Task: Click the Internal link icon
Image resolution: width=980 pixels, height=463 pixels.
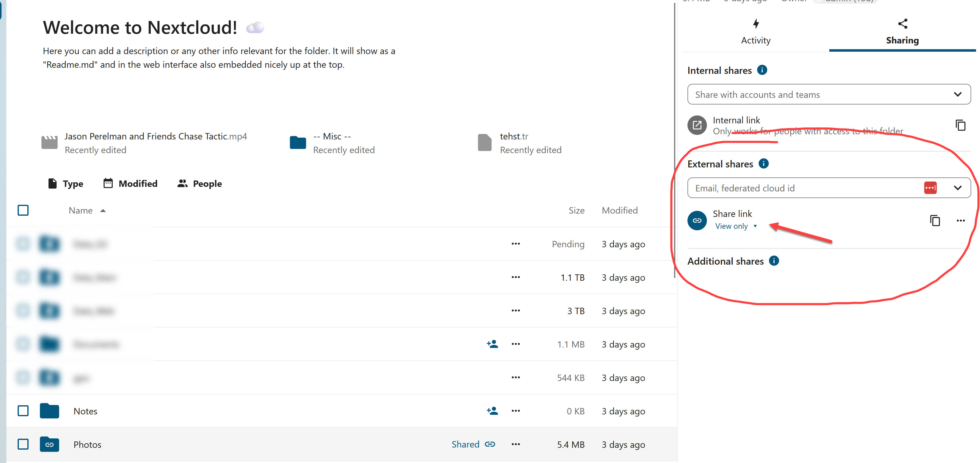Action: [697, 125]
